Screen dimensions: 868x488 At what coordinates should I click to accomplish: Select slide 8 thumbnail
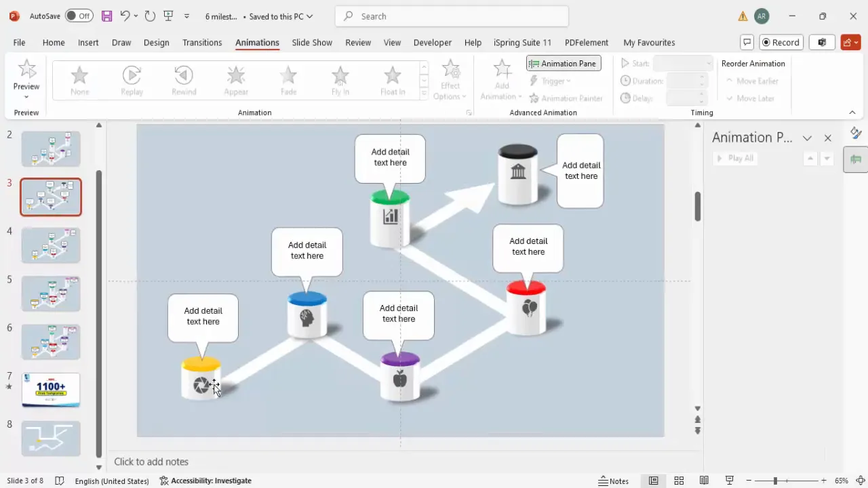point(51,439)
